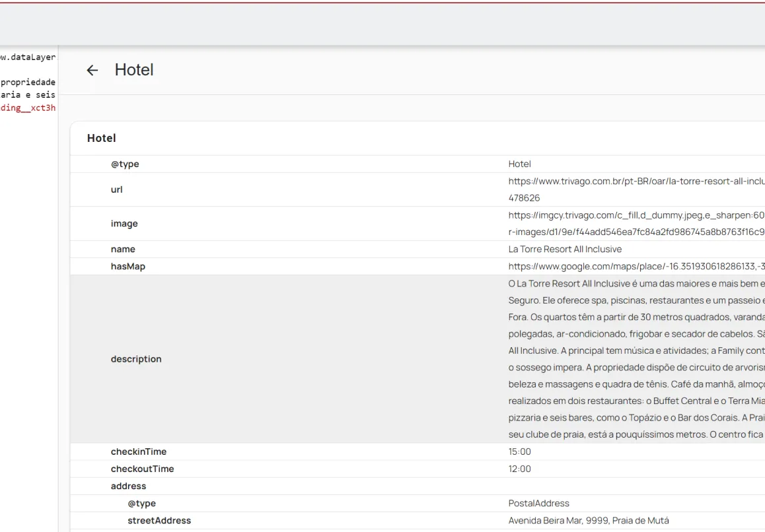765x532 pixels.
Task: Open the Google Maps place link
Action: click(x=636, y=266)
